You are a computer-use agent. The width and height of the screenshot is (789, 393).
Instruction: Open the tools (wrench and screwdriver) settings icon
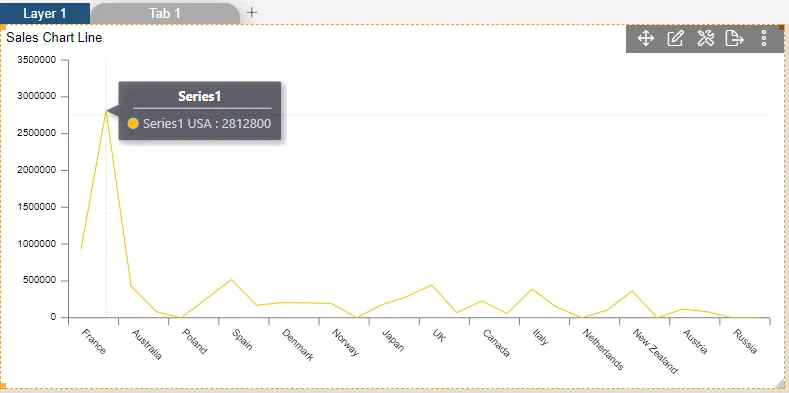(705, 38)
